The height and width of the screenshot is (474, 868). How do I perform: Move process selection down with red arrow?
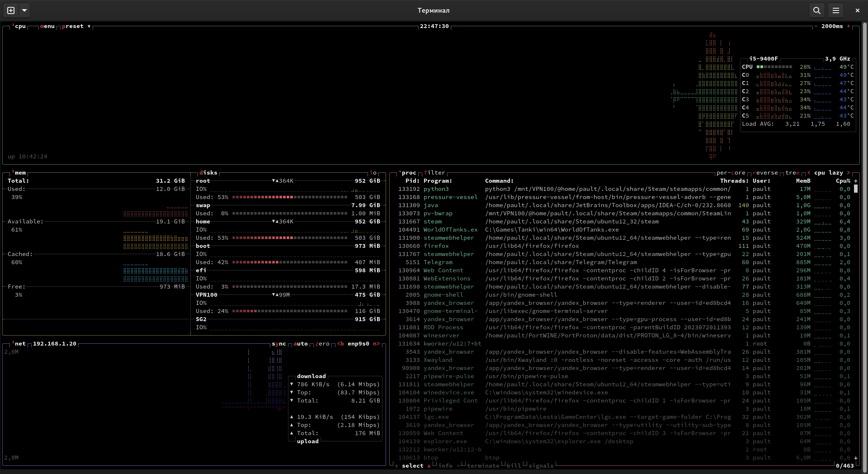[429, 466]
